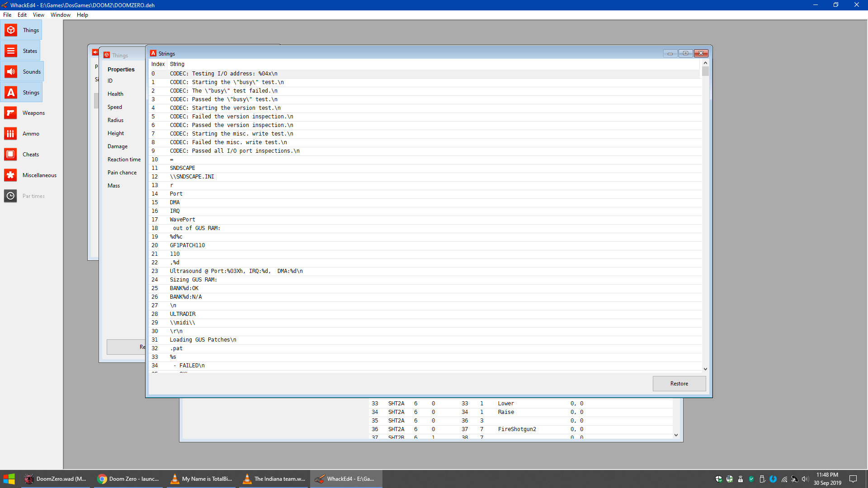Select the .pat string row
The height and width of the screenshot is (488, 868).
tap(425, 348)
